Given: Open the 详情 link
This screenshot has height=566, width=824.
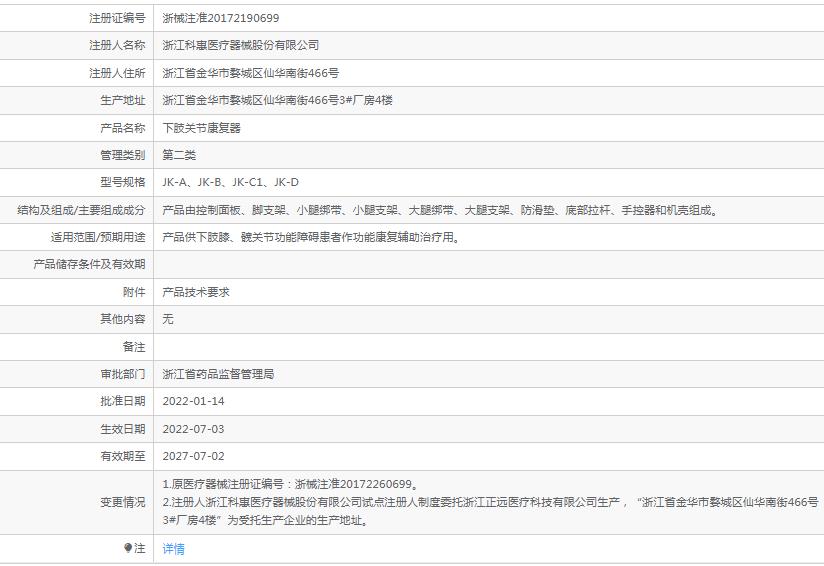Looking at the screenshot, I should tap(173, 549).
